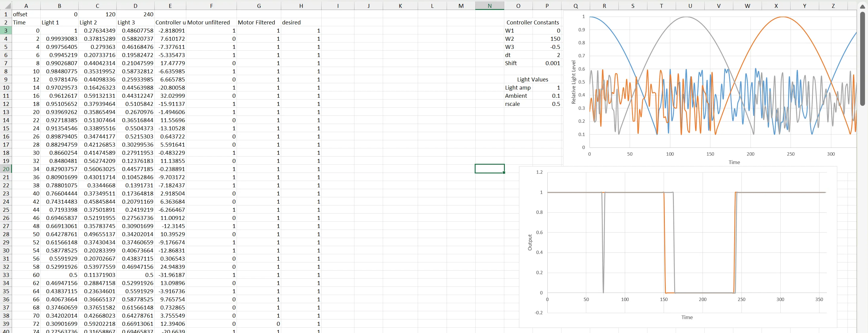The height and width of the screenshot is (333, 868).
Task: Click the 'W1' label cell
Action: pyautogui.click(x=518, y=31)
